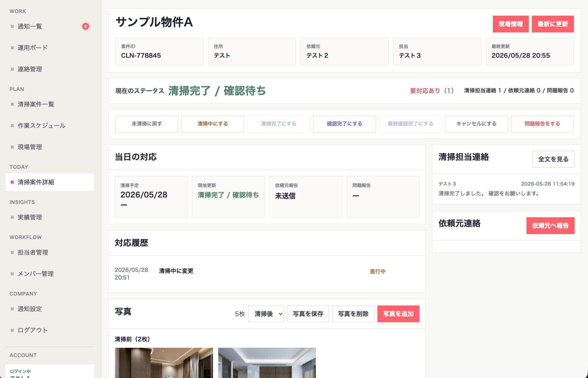588x378 pixels.
Task: Click the 依頼元報告 value 未送信
Action: (285, 196)
